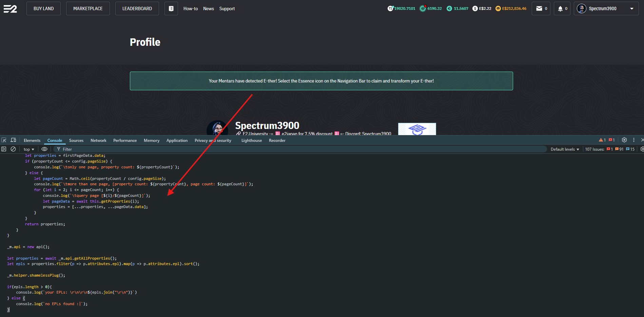This screenshot has height=317, width=644.
Task: Open the 'top' JavaScript context dropdown
Action: 29,149
